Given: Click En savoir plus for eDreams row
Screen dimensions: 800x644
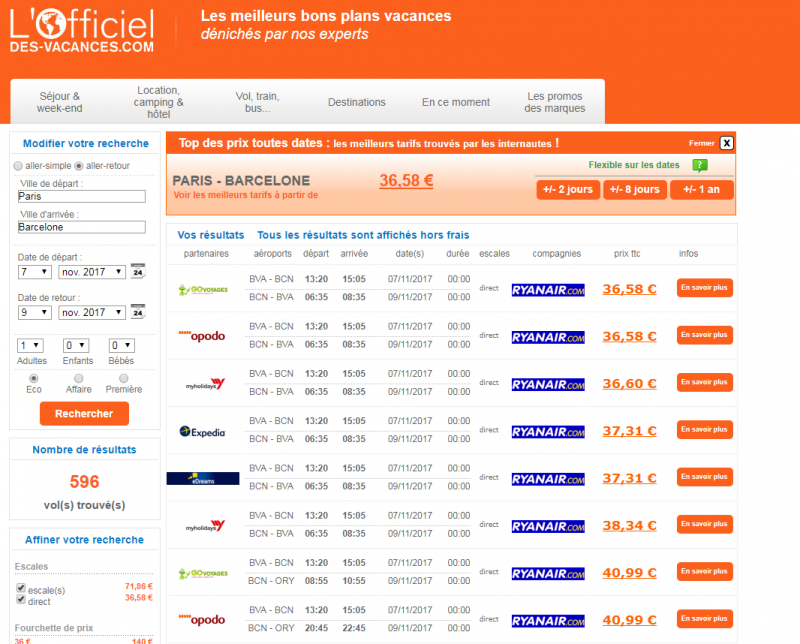Looking at the screenshot, I should pyautogui.click(x=705, y=477).
